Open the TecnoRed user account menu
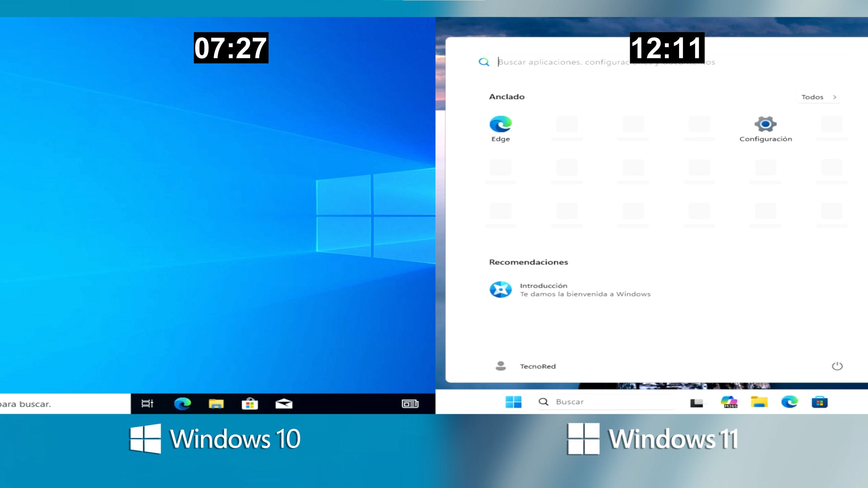 click(526, 366)
